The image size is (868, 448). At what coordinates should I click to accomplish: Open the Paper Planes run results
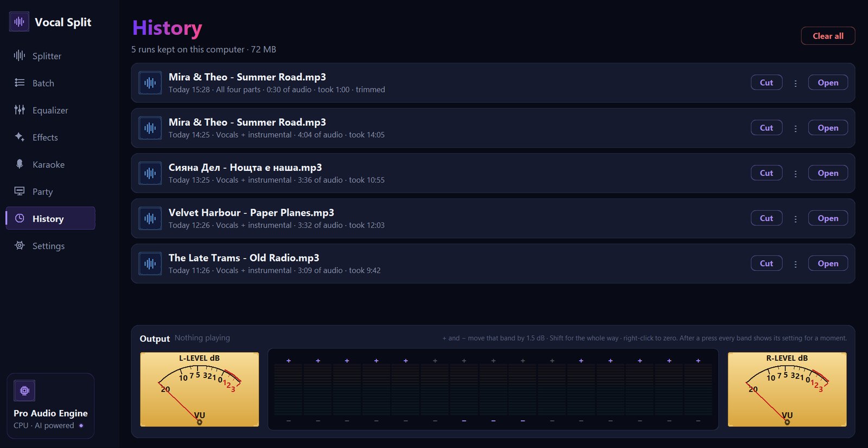pyautogui.click(x=828, y=218)
